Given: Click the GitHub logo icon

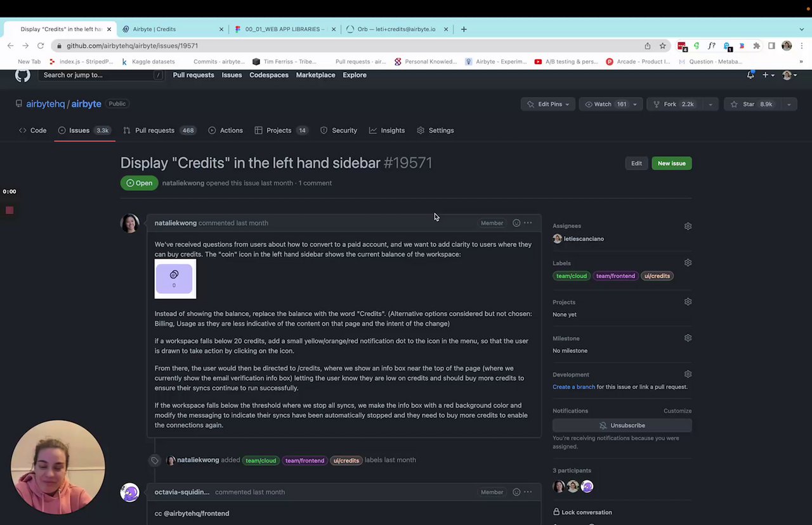Looking at the screenshot, I should 23,75.
